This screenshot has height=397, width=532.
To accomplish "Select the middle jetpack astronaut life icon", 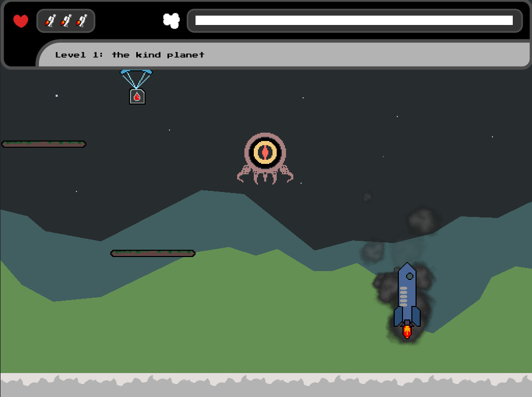I will click(x=66, y=21).
